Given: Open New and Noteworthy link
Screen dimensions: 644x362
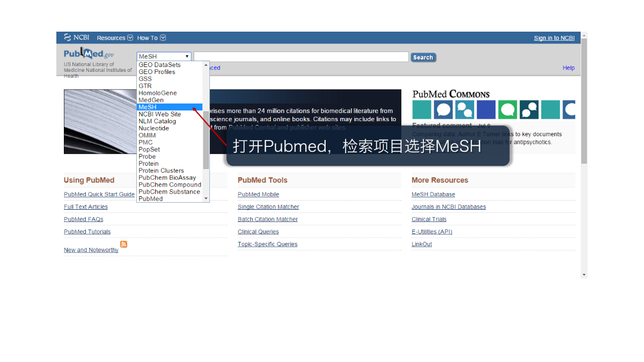Looking at the screenshot, I should coord(91,250).
